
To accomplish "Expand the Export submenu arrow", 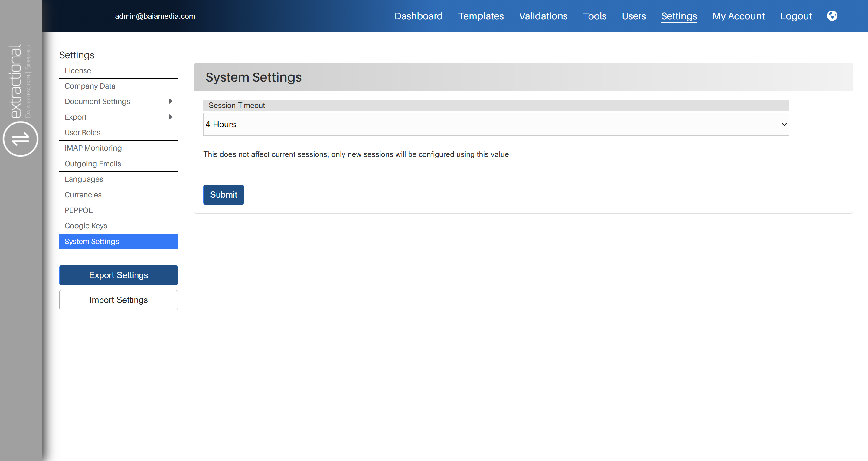I will click(170, 117).
